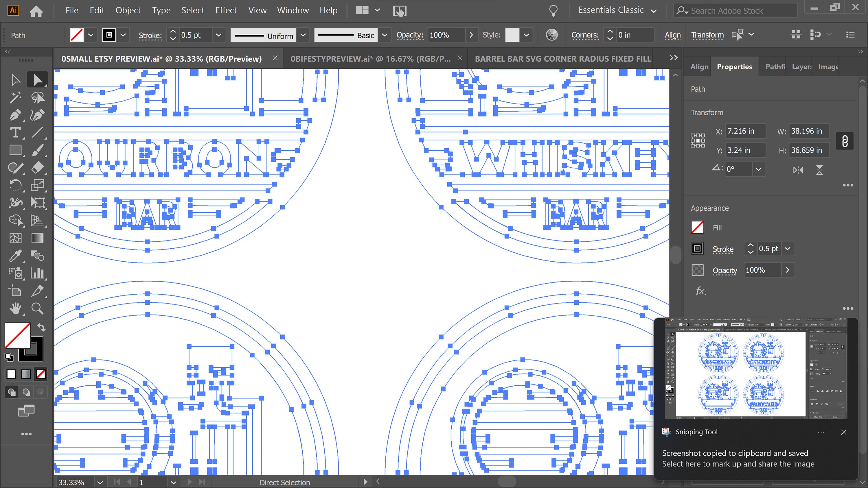The height and width of the screenshot is (488, 868).
Task: Open the Basic brush definition dropdown
Action: pyautogui.click(x=385, y=35)
